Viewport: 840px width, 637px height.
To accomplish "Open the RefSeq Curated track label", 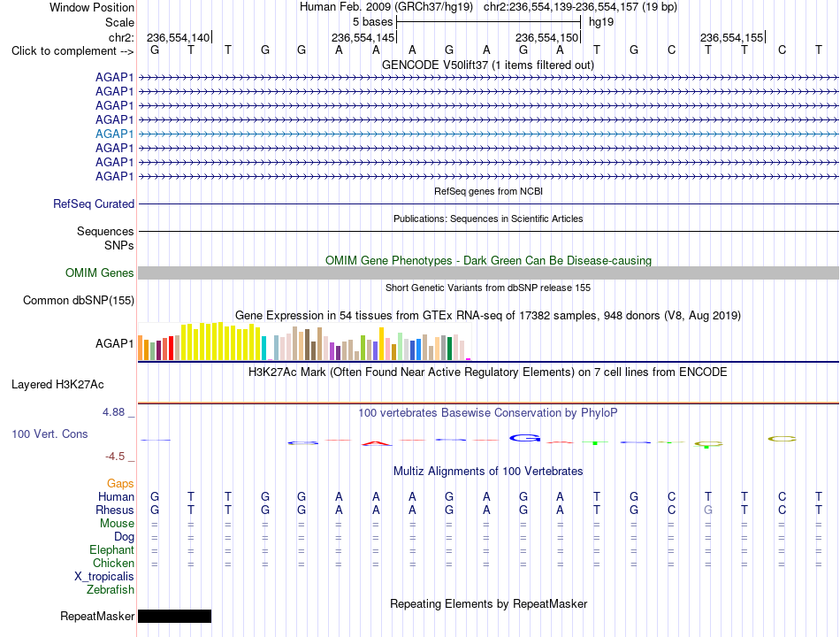I will (x=94, y=203).
